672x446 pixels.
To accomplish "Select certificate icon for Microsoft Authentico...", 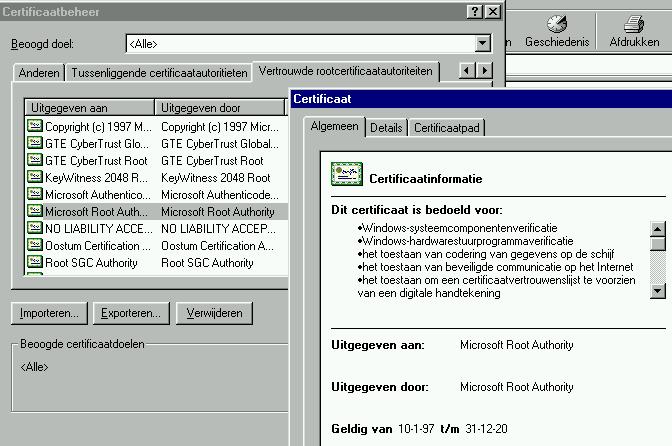I will (35, 194).
